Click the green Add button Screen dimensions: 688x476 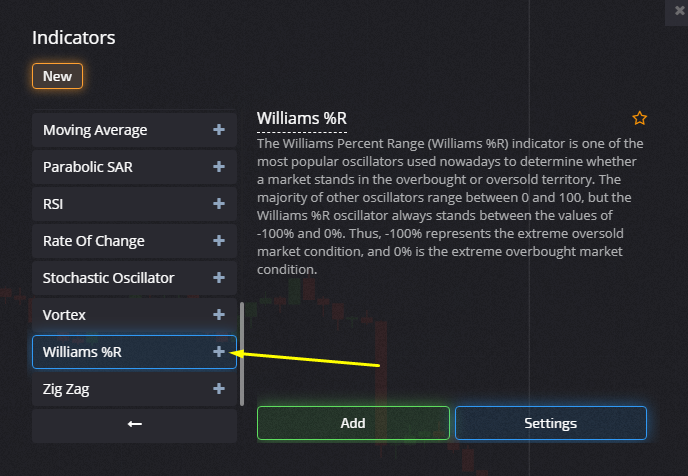pos(353,423)
